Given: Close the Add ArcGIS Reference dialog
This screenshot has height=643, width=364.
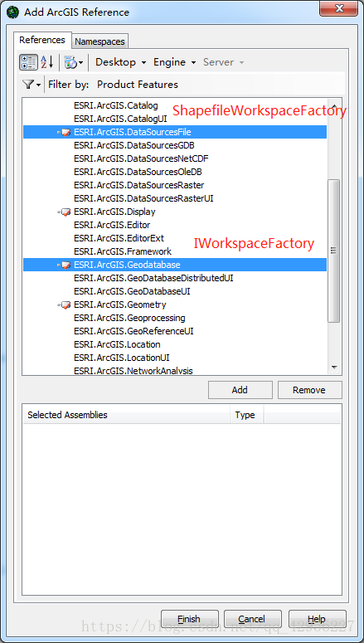Looking at the screenshot, I should pyautogui.click(x=338, y=7).
